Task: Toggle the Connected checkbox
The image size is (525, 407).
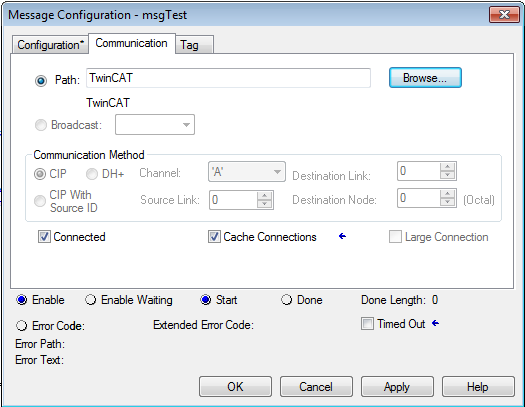Action: coord(44,237)
